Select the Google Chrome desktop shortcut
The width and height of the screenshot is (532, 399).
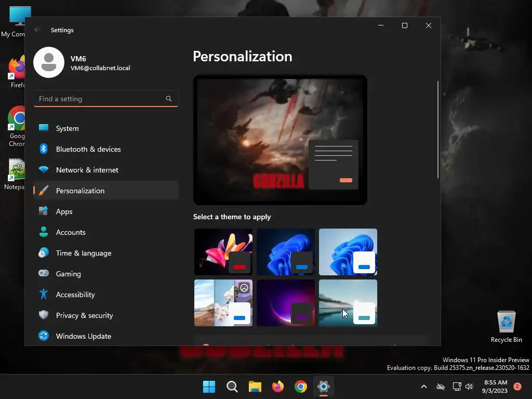pyautogui.click(x=16, y=126)
